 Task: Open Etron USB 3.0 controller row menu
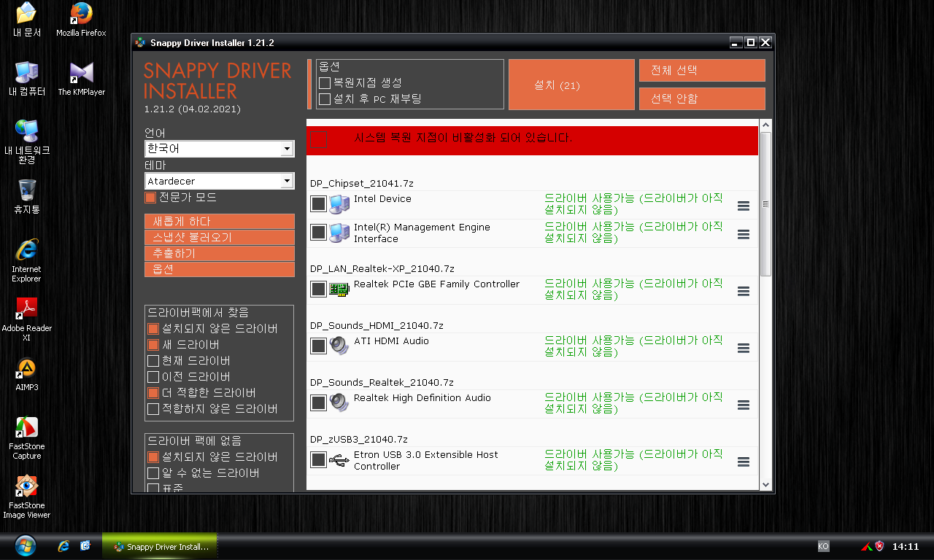point(744,462)
